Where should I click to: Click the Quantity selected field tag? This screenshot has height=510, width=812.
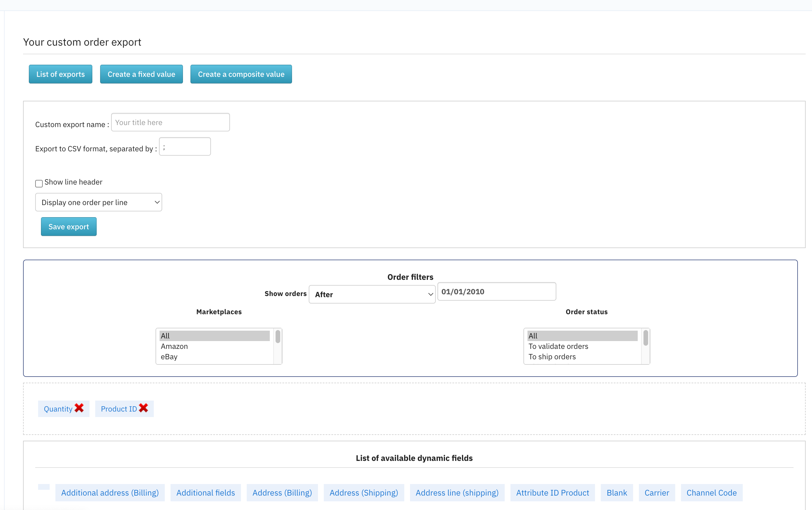pos(58,409)
